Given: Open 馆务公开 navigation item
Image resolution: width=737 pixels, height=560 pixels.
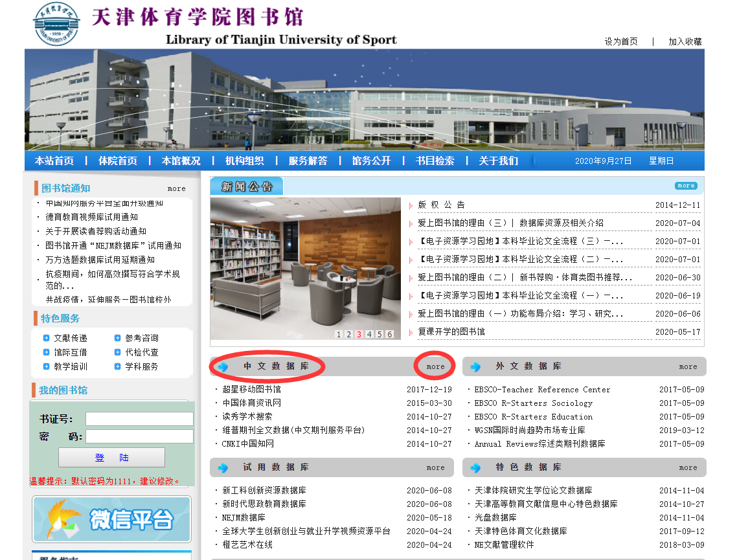Looking at the screenshot, I should (x=371, y=161).
